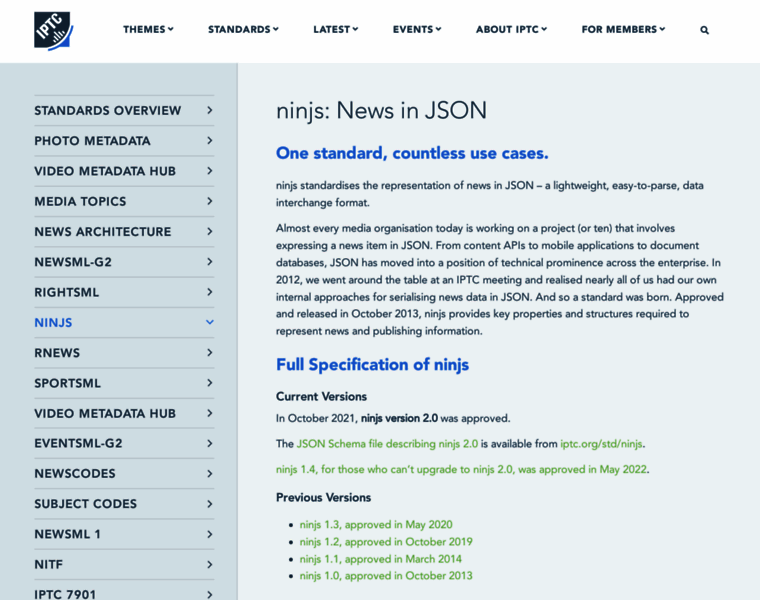Open the Themes menu
The image size is (760, 600).
click(148, 30)
